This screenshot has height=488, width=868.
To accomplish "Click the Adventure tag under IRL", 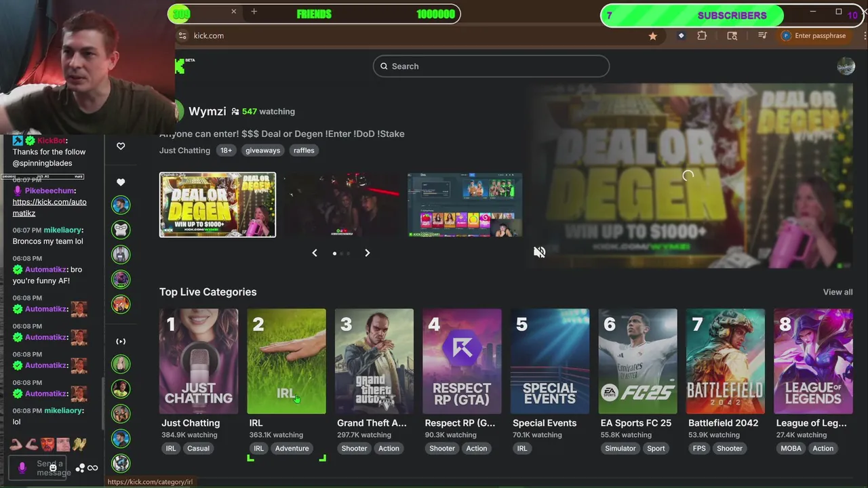I will [292, 448].
